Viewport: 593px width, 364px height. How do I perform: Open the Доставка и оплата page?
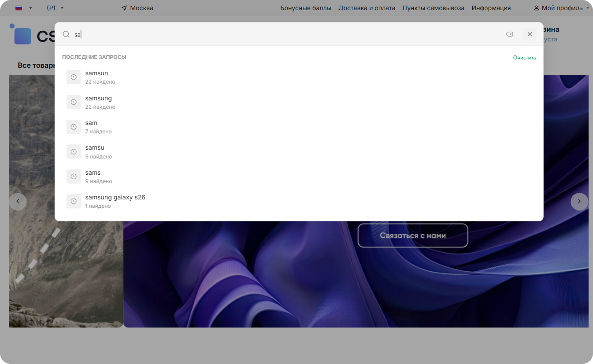(x=367, y=8)
